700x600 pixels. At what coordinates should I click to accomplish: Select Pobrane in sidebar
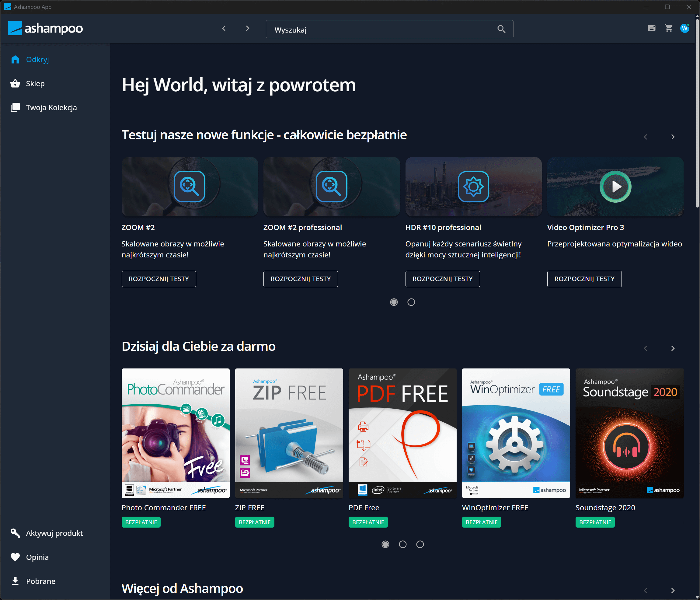click(55, 581)
